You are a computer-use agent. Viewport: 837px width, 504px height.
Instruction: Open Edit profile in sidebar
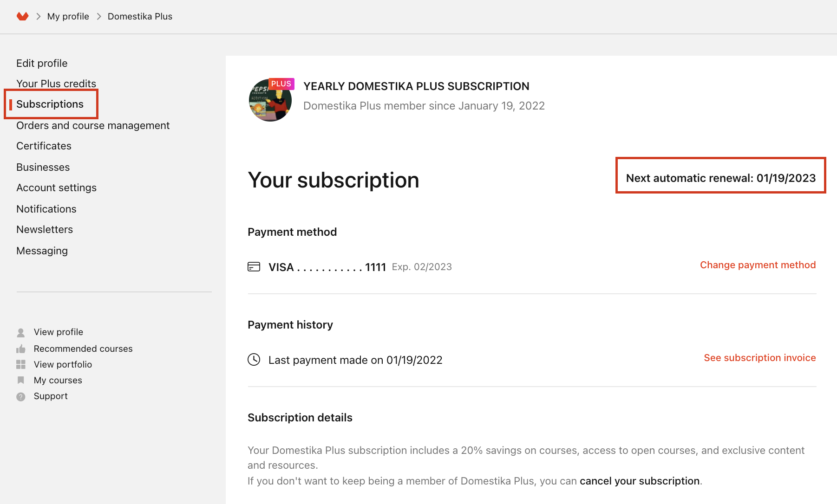click(x=42, y=63)
